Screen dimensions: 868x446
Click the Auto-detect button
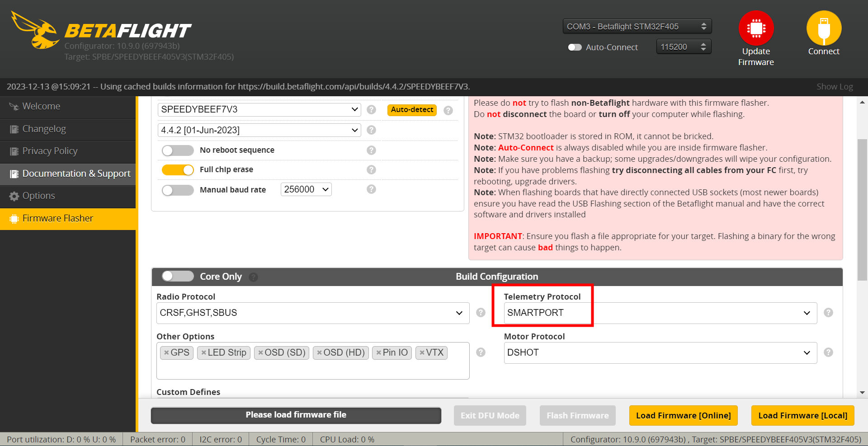(412, 110)
